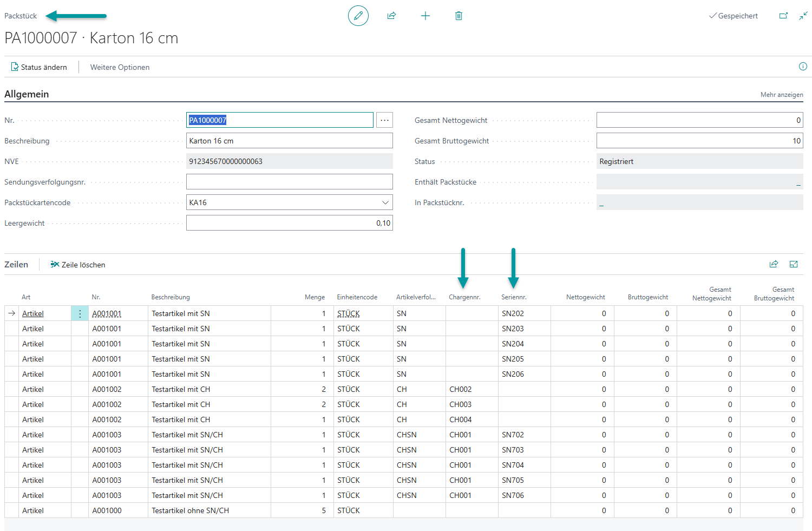Click Mehr anzeigen to expand fields
The height and width of the screenshot is (531, 812).
pos(781,95)
